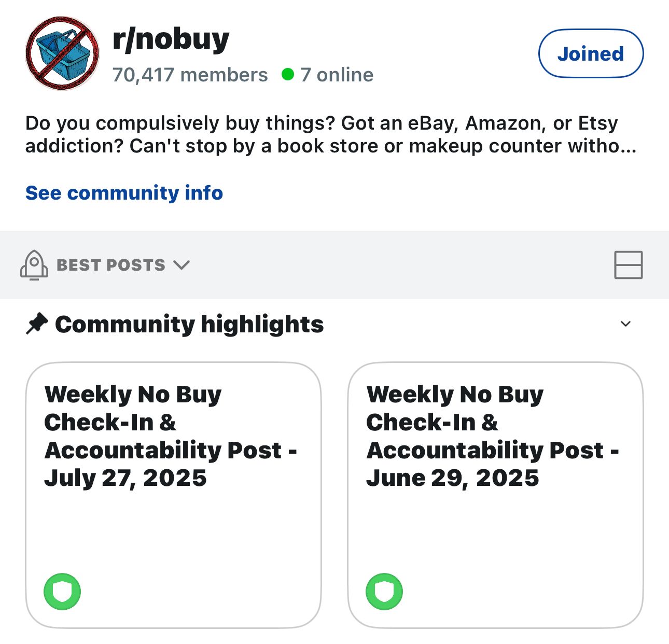Tap moderator shield on June 29 post
This screenshot has width=669, height=644.
click(x=384, y=592)
